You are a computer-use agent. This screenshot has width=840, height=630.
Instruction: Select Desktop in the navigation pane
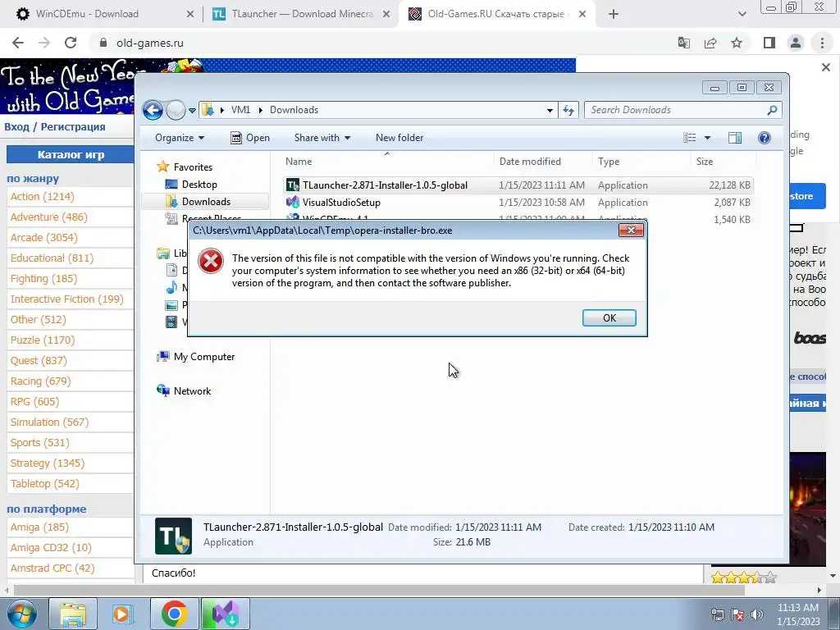199,185
